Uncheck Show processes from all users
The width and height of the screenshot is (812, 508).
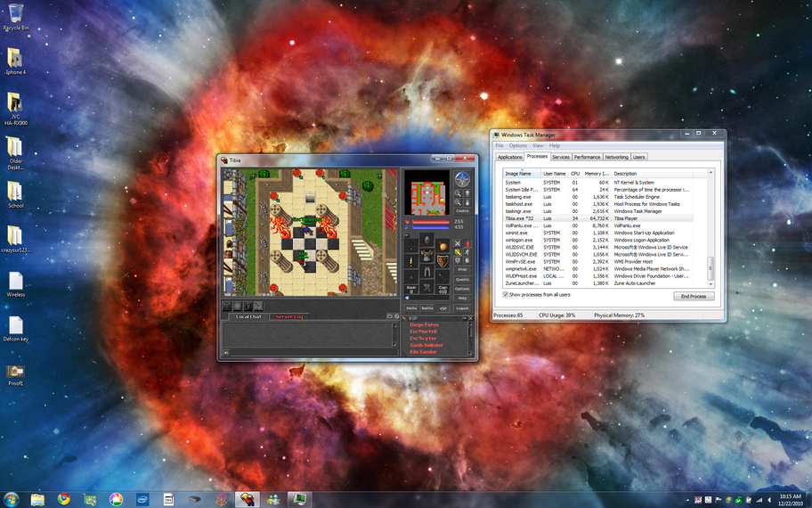pos(506,294)
